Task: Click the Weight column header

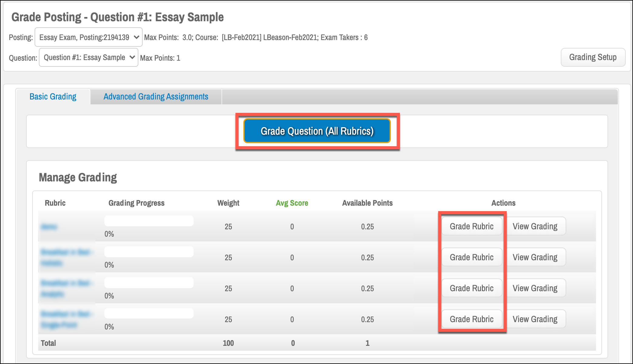Action: (x=228, y=203)
